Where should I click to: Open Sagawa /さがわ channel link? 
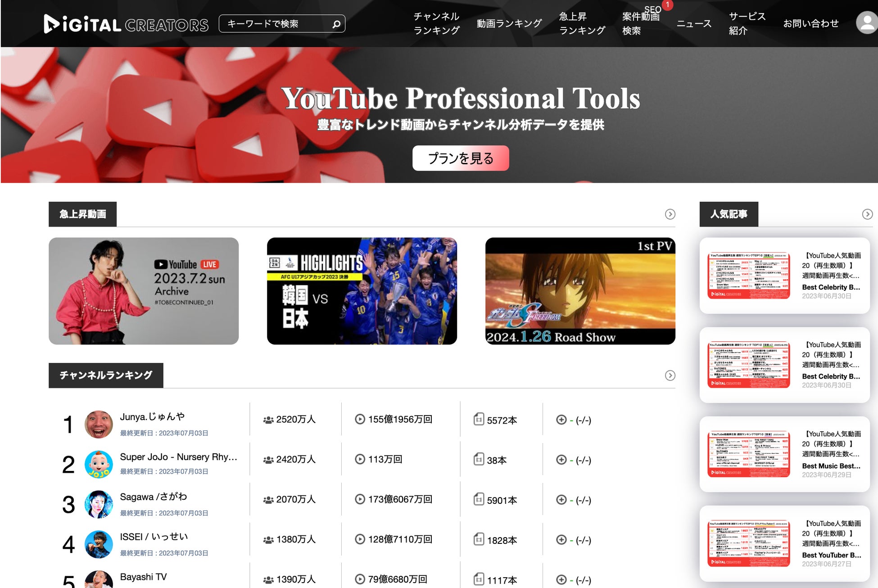153,497
